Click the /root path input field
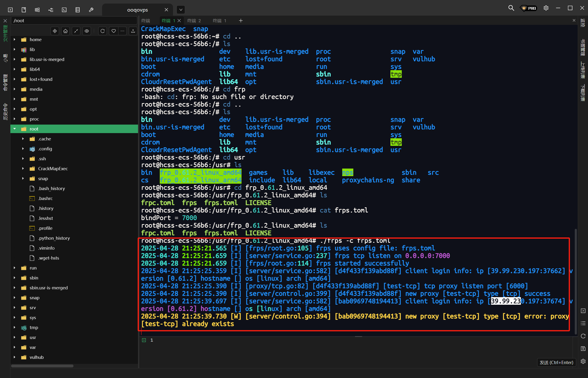Image resolution: width=588 pixels, height=378 pixels. (74, 21)
